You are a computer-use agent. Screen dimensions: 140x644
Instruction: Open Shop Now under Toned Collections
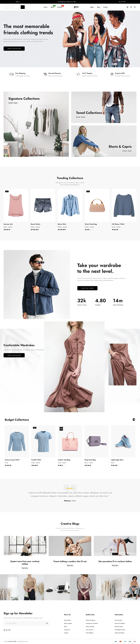[81, 117]
